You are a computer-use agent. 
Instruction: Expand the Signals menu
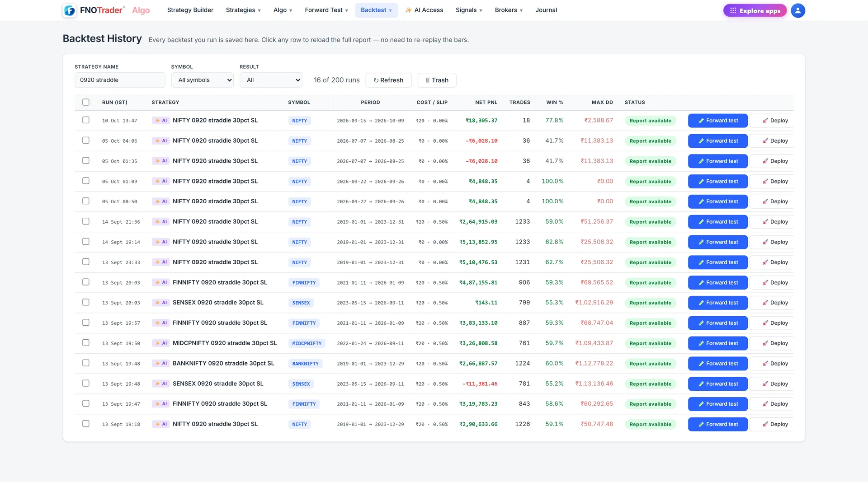(469, 10)
